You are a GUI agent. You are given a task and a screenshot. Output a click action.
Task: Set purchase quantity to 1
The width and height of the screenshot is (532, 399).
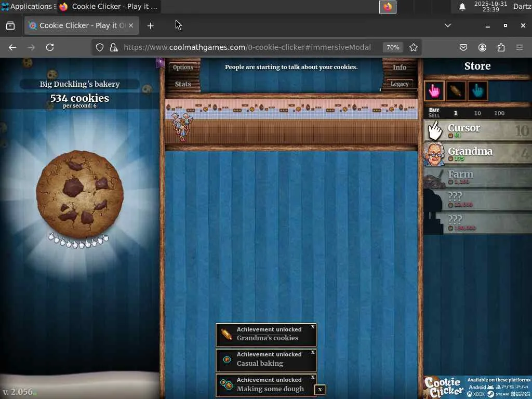click(x=456, y=113)
